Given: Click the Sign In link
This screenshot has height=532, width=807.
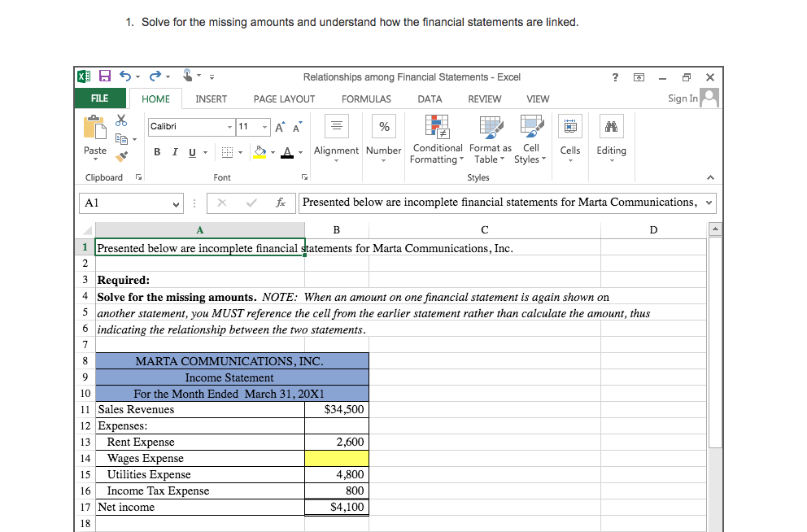Looking at the screenshot, I should (x=683, y=98).
